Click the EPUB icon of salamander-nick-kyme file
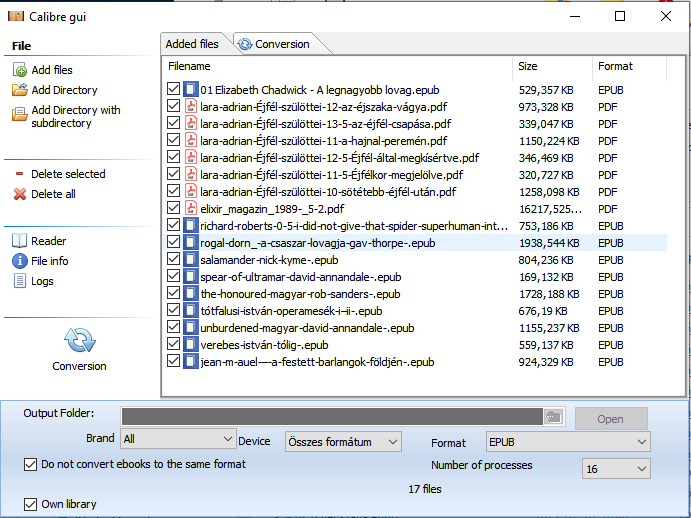The height and width of the screenshot is (518, 691). coord(190,259)
